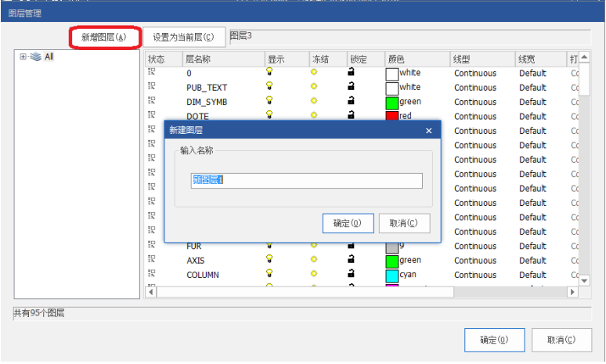Open green color swatch for DIM_SYMB
Viewport: 606px width, 364px height.
392,103
